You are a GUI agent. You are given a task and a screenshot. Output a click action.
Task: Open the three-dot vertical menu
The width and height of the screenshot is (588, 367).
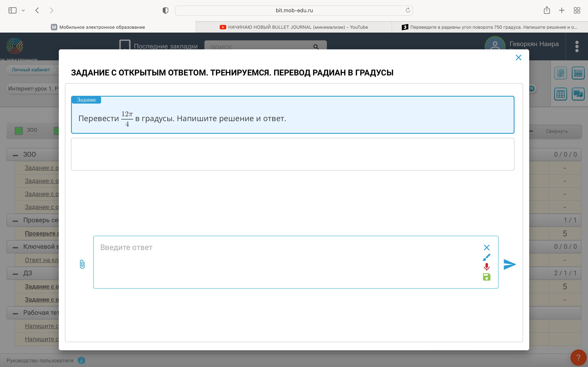pos(577,46)
